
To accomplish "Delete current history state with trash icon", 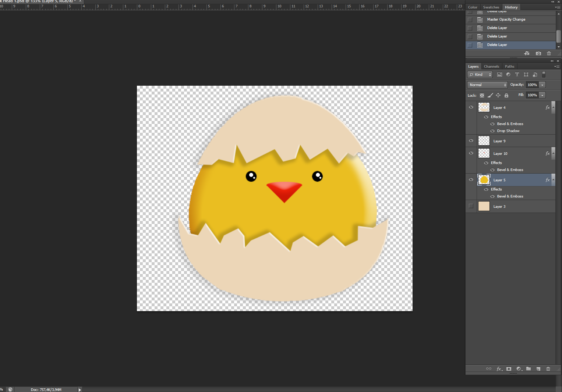I will [549, 53].
